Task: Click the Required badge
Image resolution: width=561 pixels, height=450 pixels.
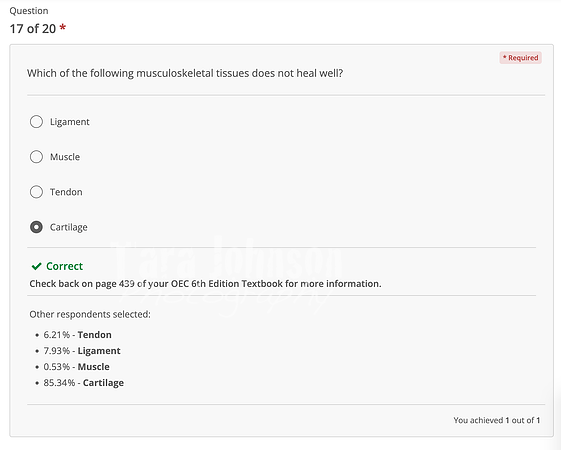Action: (521, 58)
